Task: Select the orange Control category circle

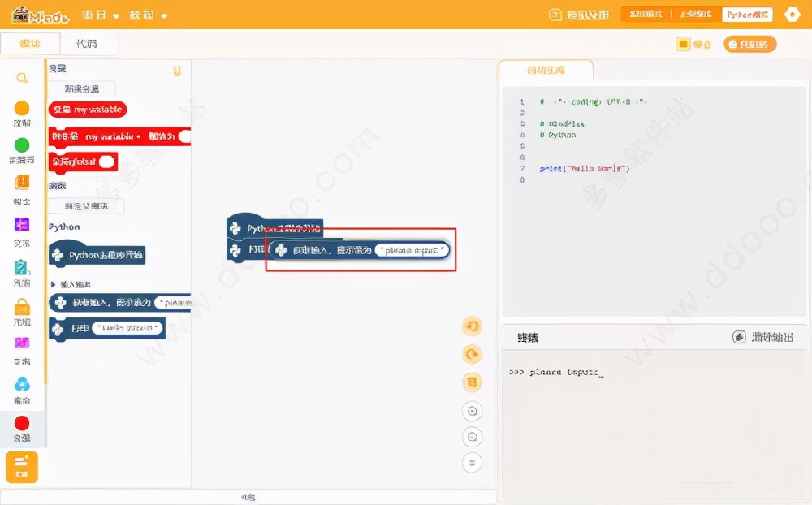Action: 22,108
